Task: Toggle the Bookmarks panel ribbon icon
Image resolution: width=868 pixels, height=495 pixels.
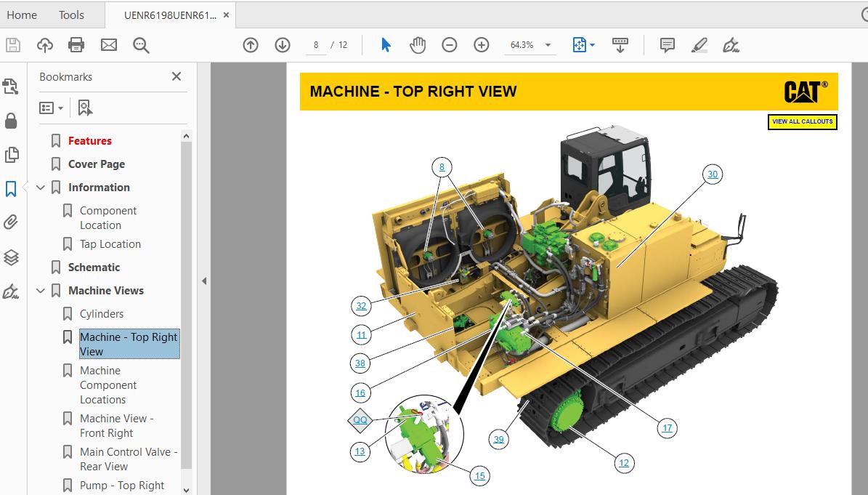Action: click(11, 189)
